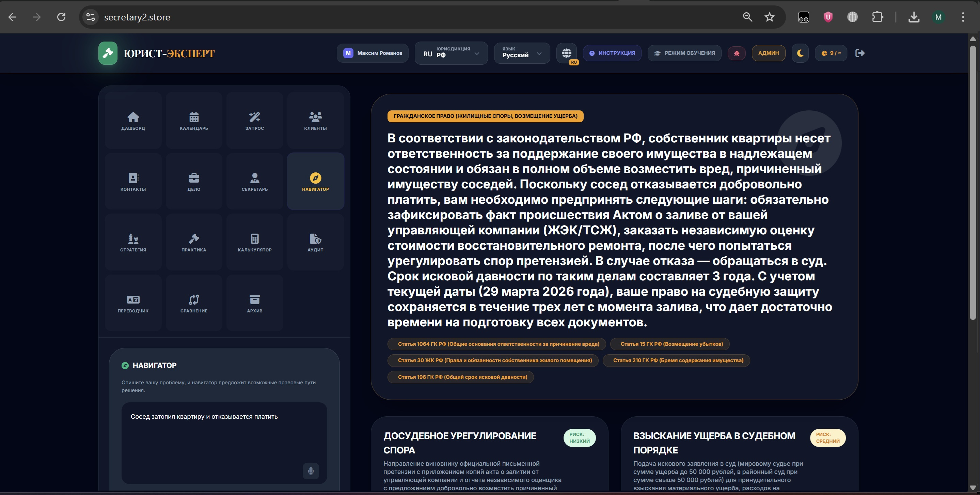Toggle dark mode with the moon icon
980x495 pixels.
click(x=800, y=53)
